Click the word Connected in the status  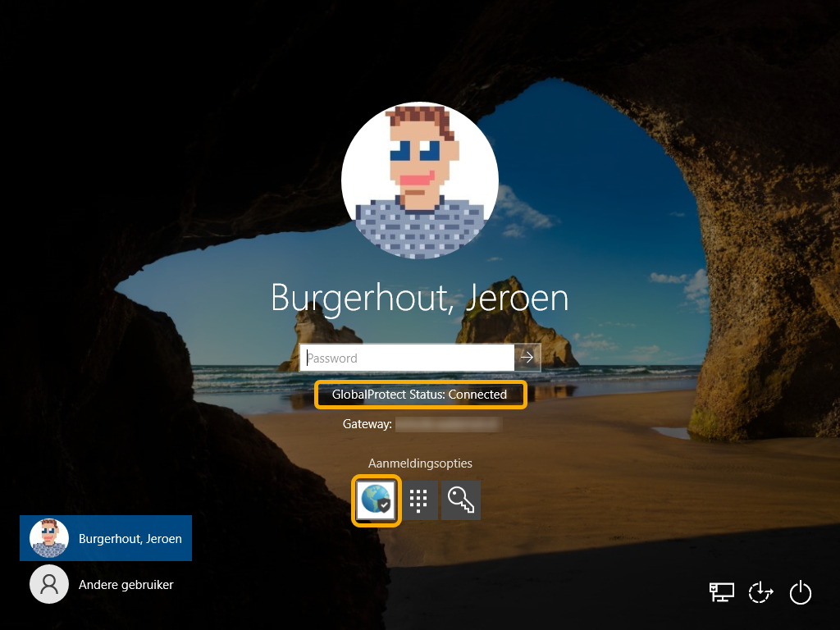[477, 395]
